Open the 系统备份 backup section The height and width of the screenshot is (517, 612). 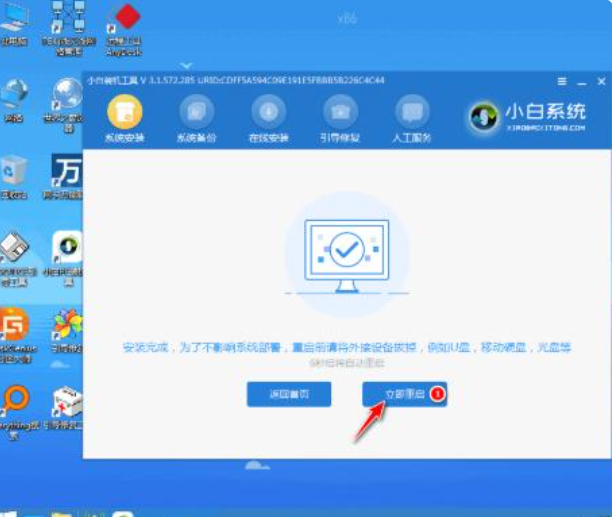click(x=195, y=111)
